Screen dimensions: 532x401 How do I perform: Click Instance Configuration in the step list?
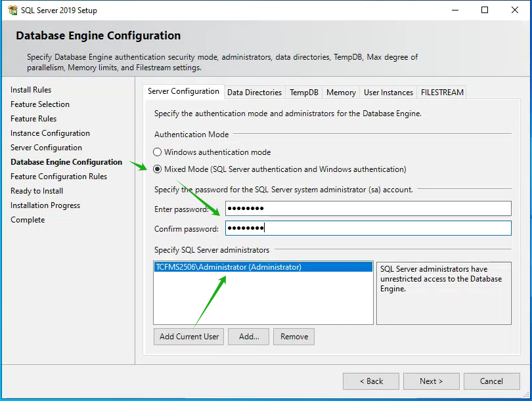coord(50,133)
